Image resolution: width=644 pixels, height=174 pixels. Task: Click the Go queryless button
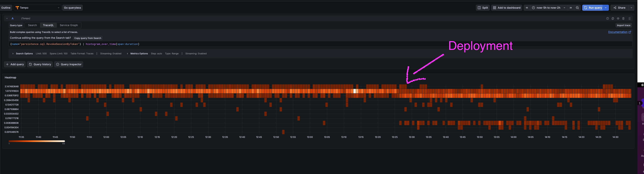pyautogui.click(x=72, y=8)
